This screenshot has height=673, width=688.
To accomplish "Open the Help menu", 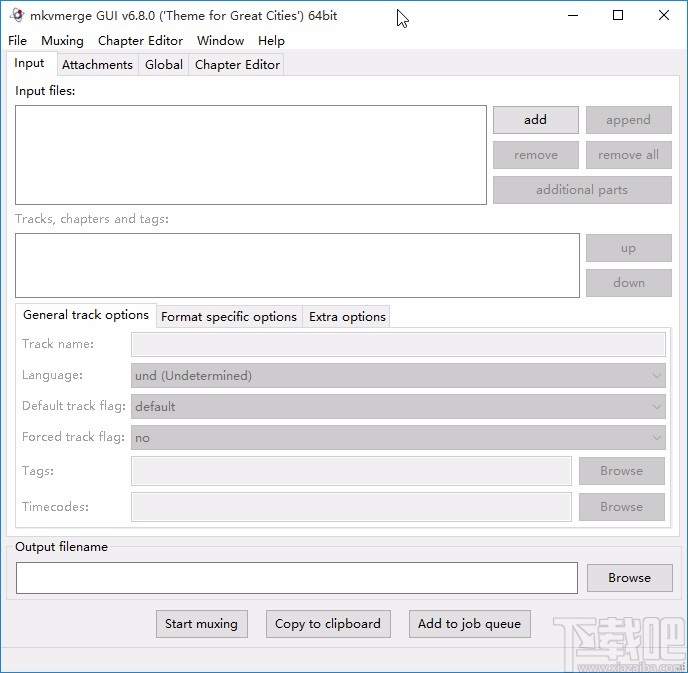I will [x=271, y=41].
